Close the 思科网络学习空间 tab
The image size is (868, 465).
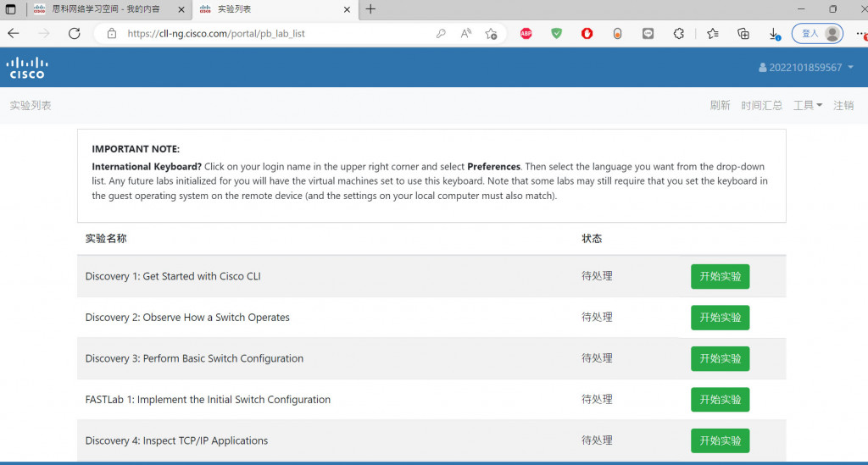(181, 9)
